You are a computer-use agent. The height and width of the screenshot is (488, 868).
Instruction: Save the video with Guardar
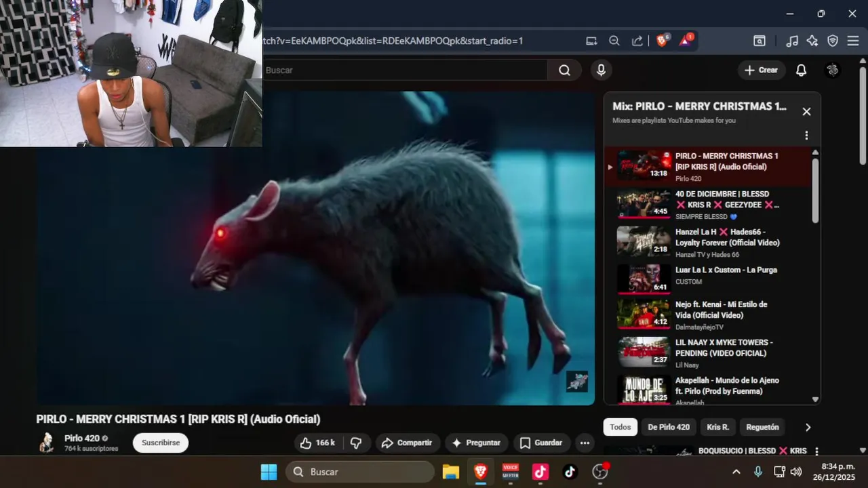click(541, 443)
